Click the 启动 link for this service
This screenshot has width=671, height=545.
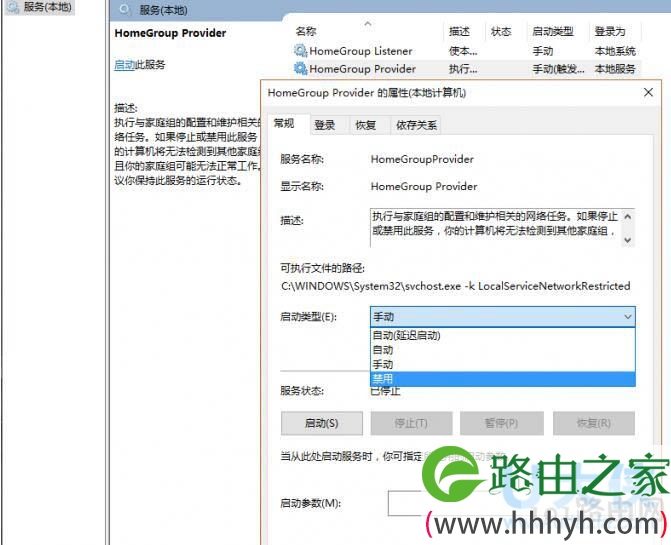[125, 65]
